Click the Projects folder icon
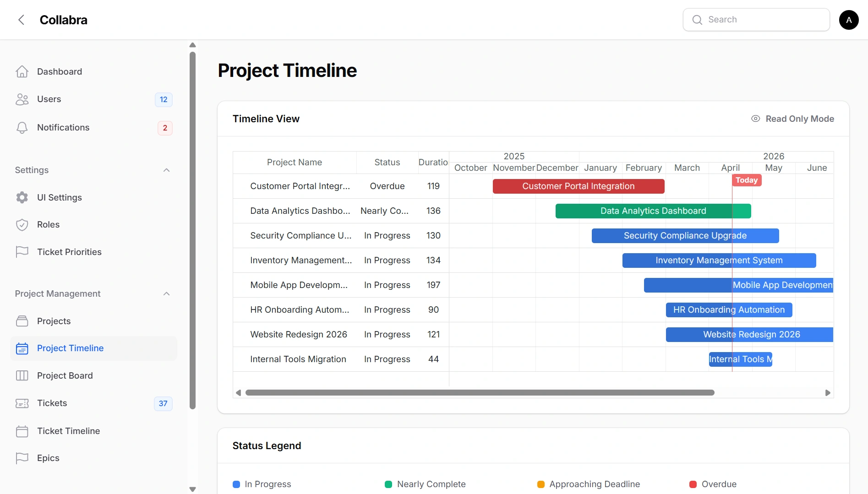 pos(22,321)
